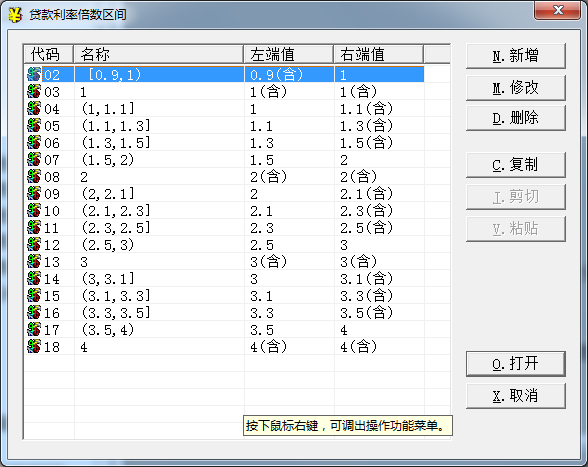Image resolution: width=588 pixels, height=467 pixels.
Task: Click the icon next to code 14
Action: (x=34, y=278)
